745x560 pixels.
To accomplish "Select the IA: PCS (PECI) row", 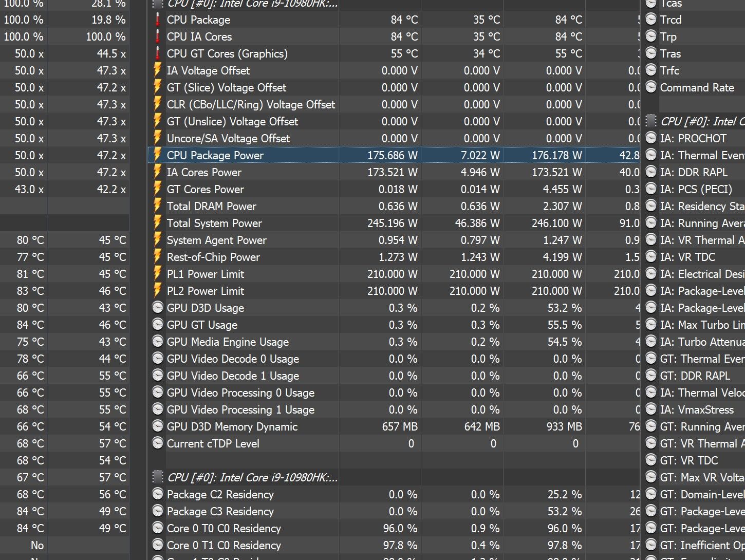I will [x=694, y=189].
